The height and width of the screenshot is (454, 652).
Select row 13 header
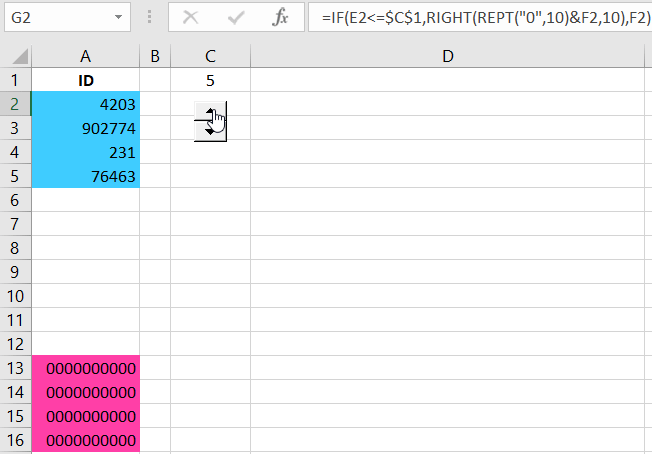pyautogui.click(x=15, y=368)
